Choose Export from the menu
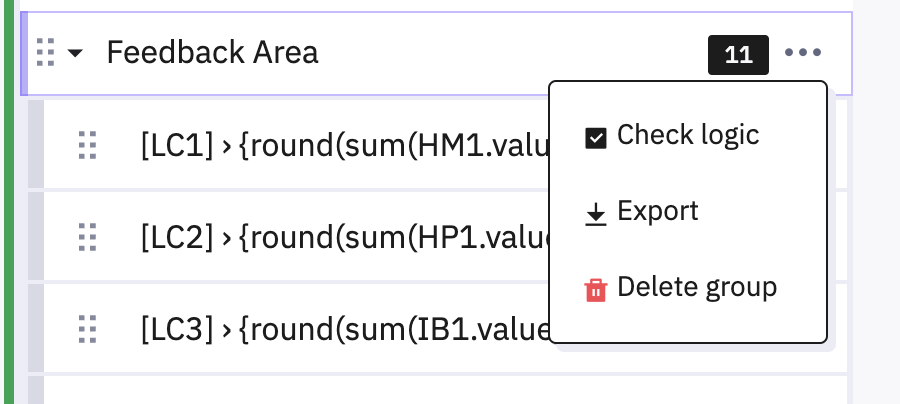Image resolution: width=900 pixels, height=404 pixels. click(657, 212)
